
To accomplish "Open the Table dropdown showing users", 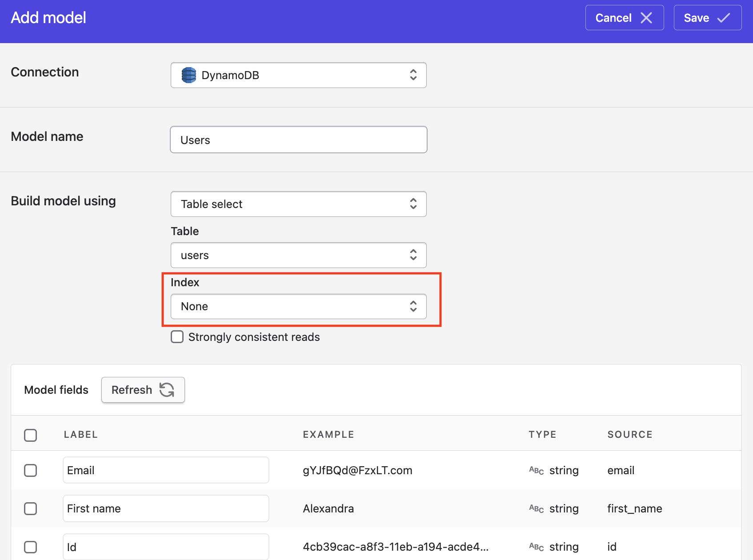I will tap(298, 255).
